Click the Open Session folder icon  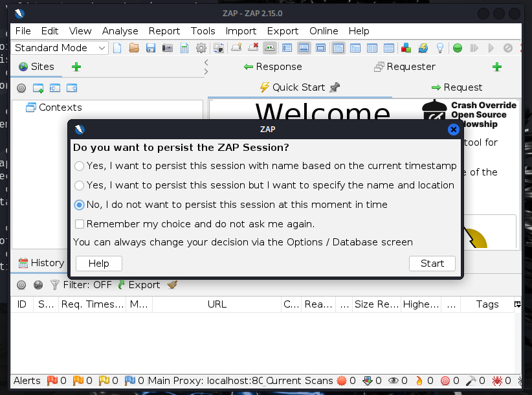pyautogui.click(x=134, y=48)
